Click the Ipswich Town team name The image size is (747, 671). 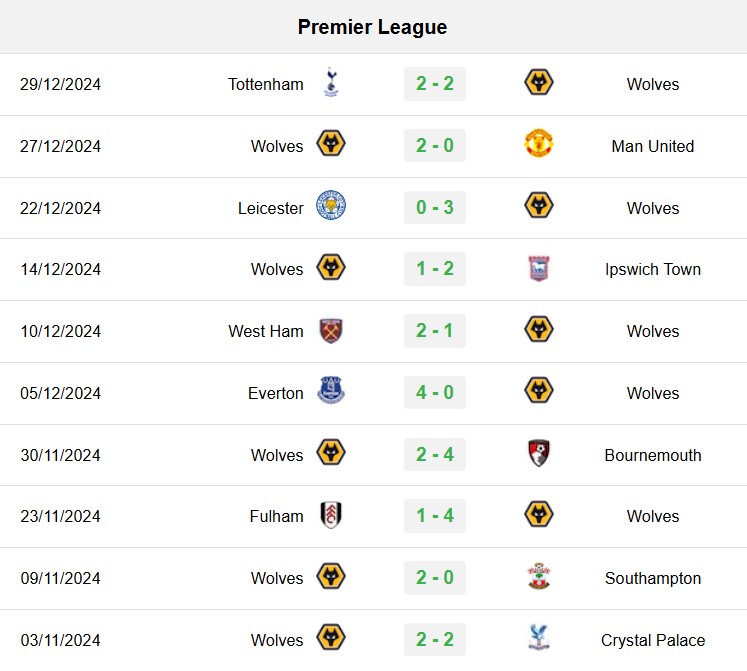pos(653,270)
